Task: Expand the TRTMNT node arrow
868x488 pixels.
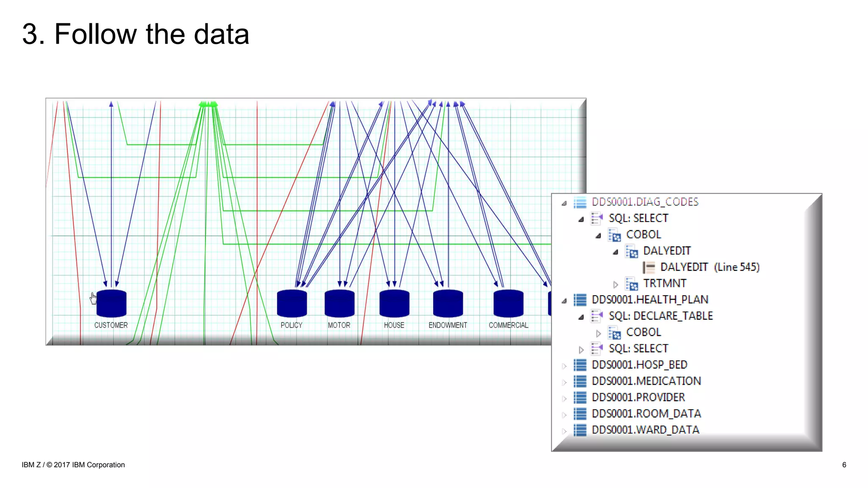Action: pyautogui.click(x=616, y=285)
